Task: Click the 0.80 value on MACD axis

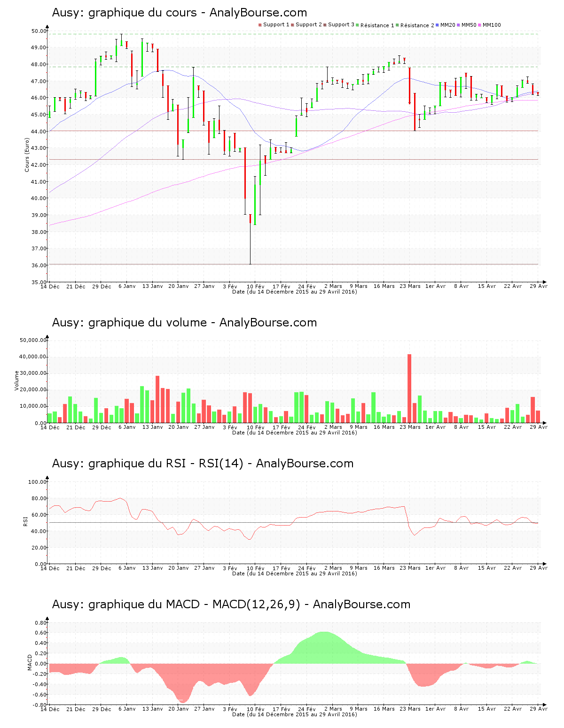Action: [40, 623]
